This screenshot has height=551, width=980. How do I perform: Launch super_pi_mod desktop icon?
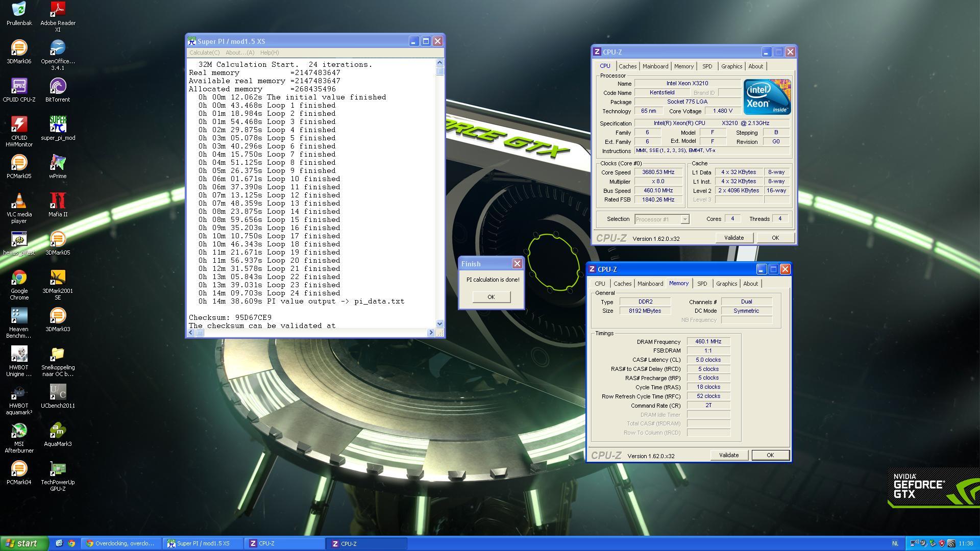coord(58,128)
